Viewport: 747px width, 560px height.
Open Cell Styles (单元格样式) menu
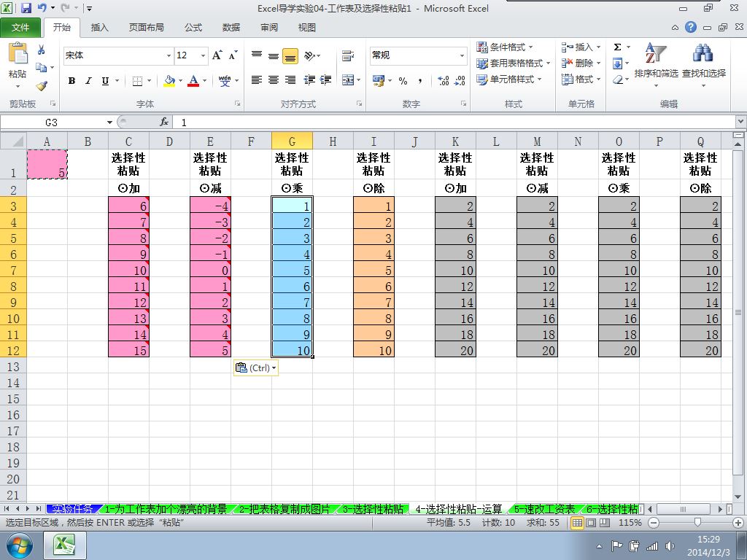(508, 79)
